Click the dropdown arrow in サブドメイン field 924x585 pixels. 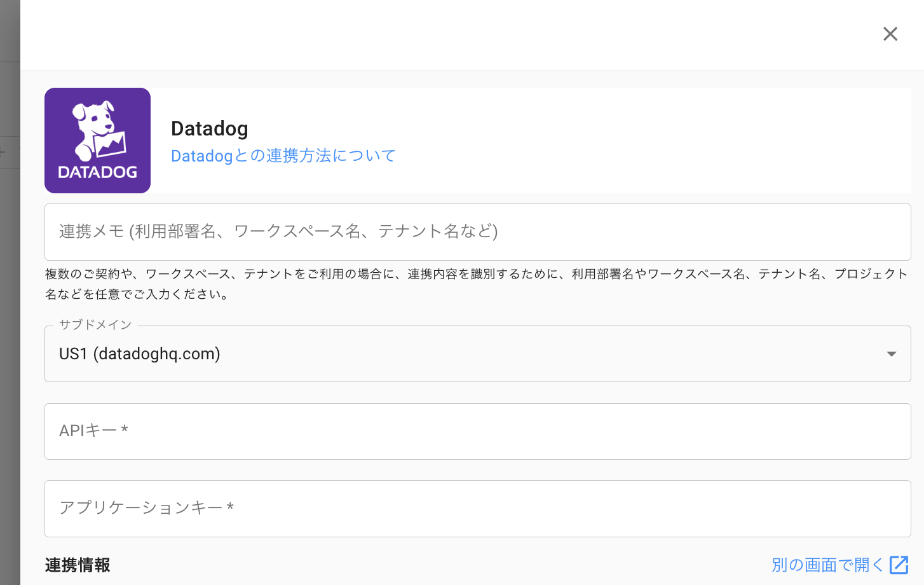coord(891,354)
